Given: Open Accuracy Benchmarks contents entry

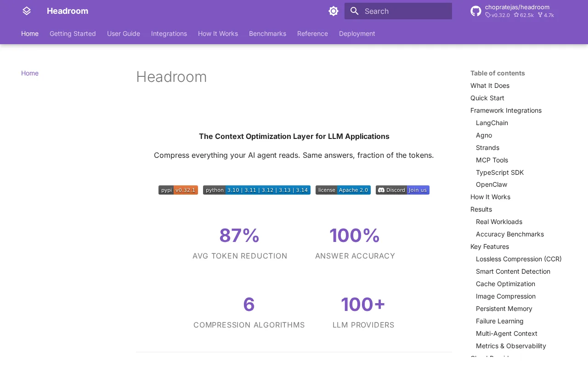Looking at the screenshot, I should 510,234.
